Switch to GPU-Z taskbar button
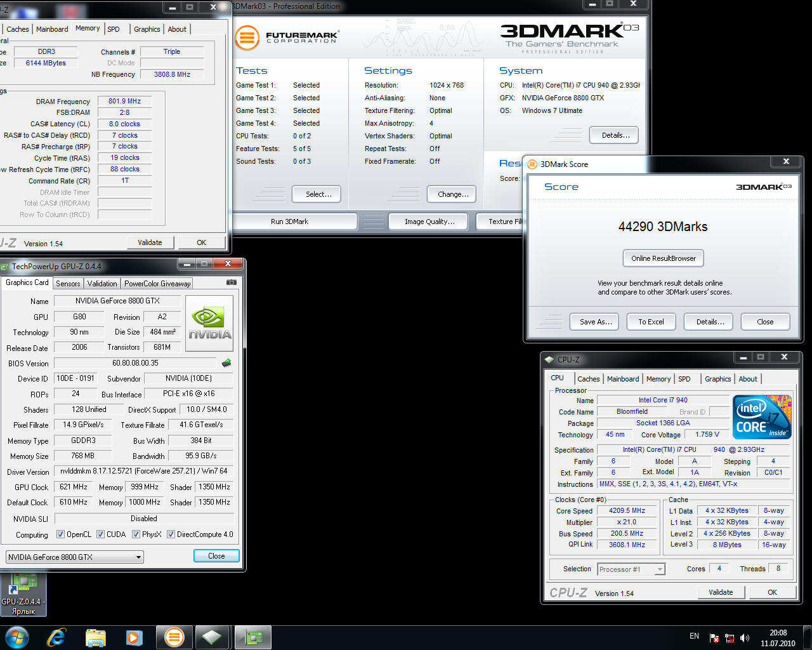Image resolution: width=812 pixels, height=650 pixels. [x=253, y=637]
